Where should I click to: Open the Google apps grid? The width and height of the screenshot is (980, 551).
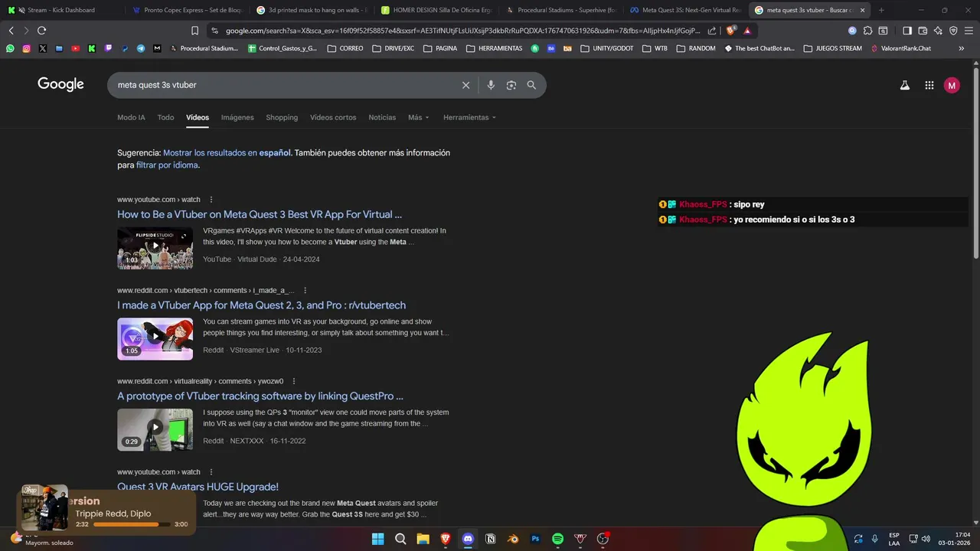(x=929, y=86)
